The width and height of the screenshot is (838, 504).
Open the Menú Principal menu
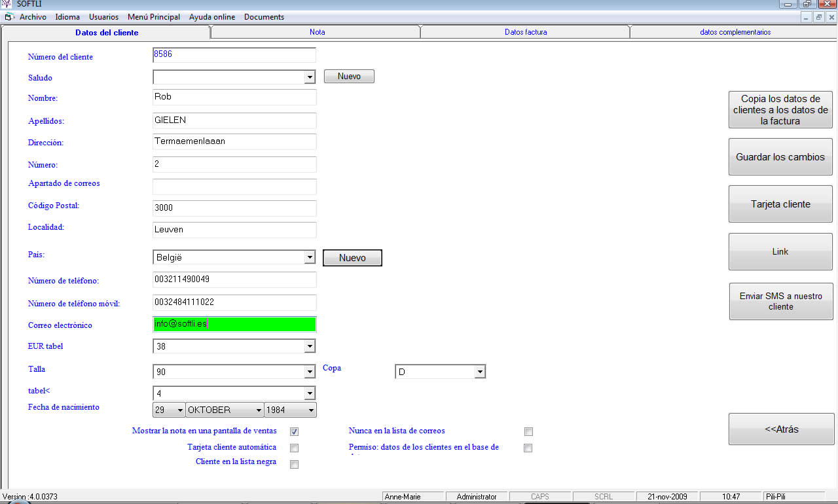(x=154, y=17)
